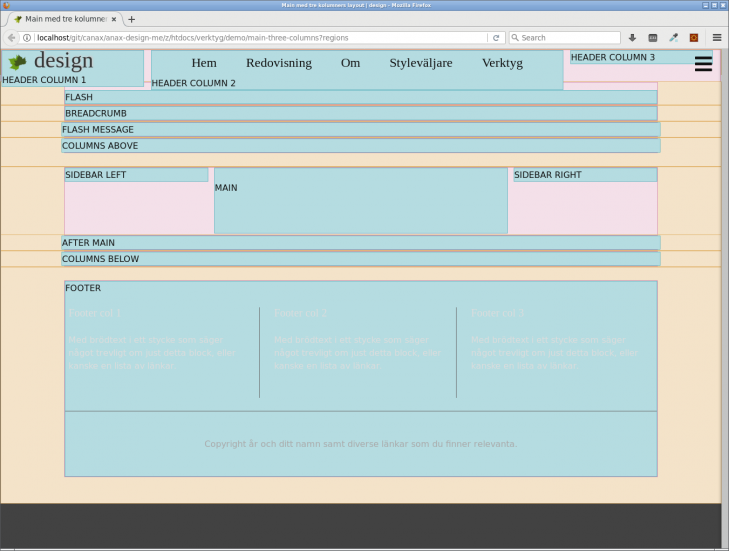Click the HEADER COLUMN 1 label
729x551 pixels.
[x=44, y=80]
